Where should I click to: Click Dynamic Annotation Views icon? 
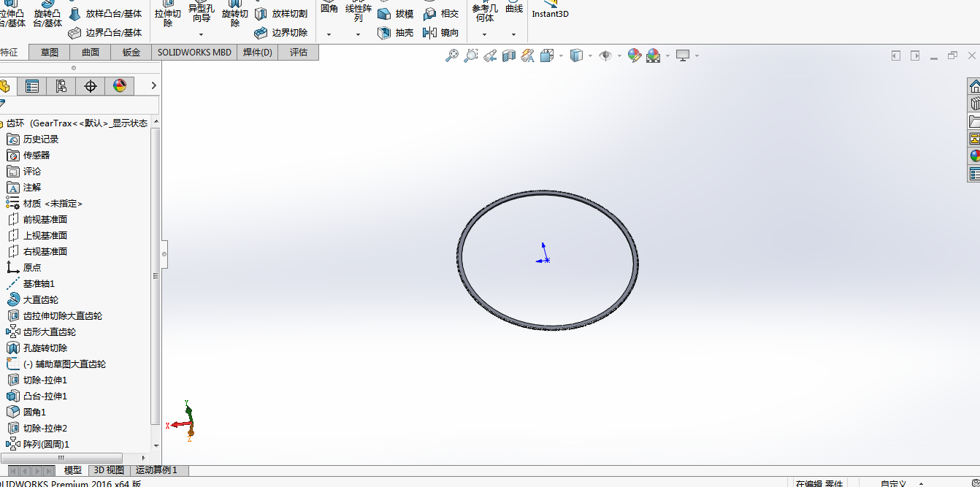pos(528,55)
